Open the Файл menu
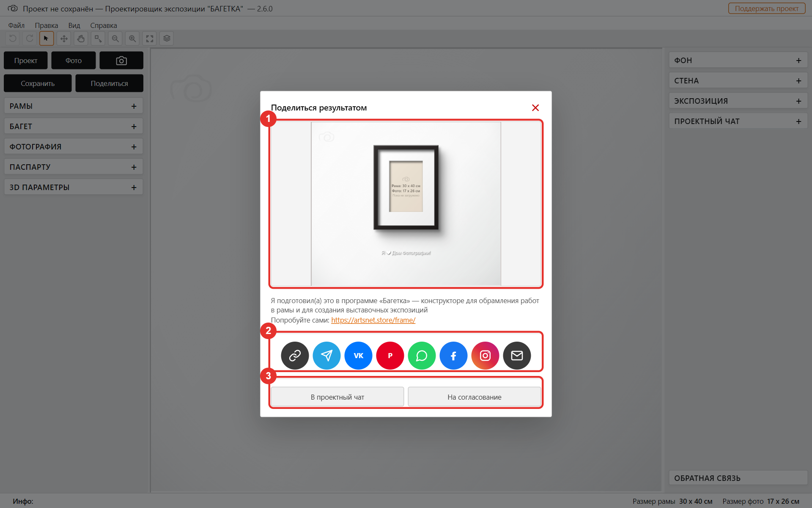This screenshot has width=812, height=508. [x=16, y=25]
